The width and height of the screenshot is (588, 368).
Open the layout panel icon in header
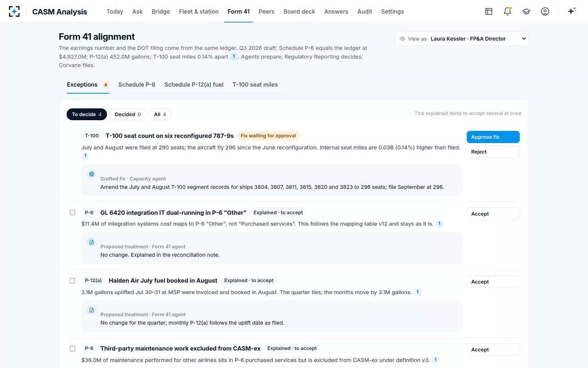point(489,11)
